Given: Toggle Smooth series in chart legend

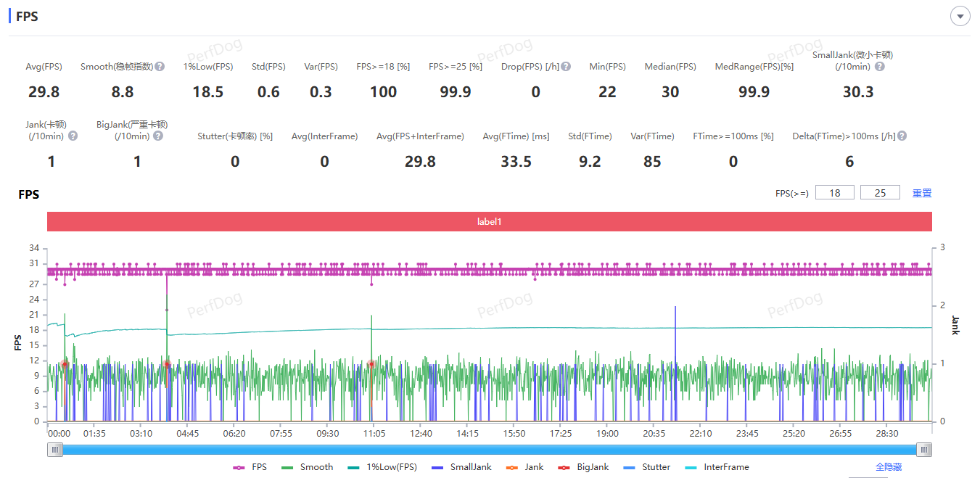Looking at the screenshot, I should click(307, 467).
